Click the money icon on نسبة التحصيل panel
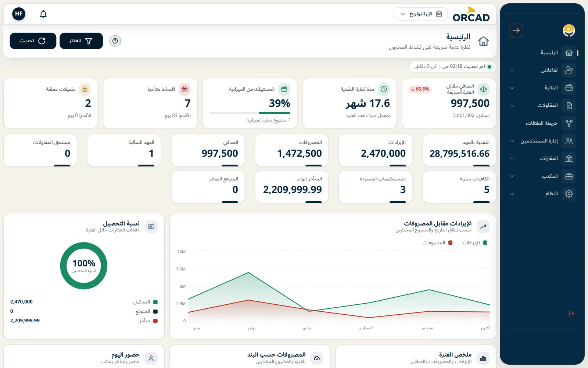 (x=151, y=227)
